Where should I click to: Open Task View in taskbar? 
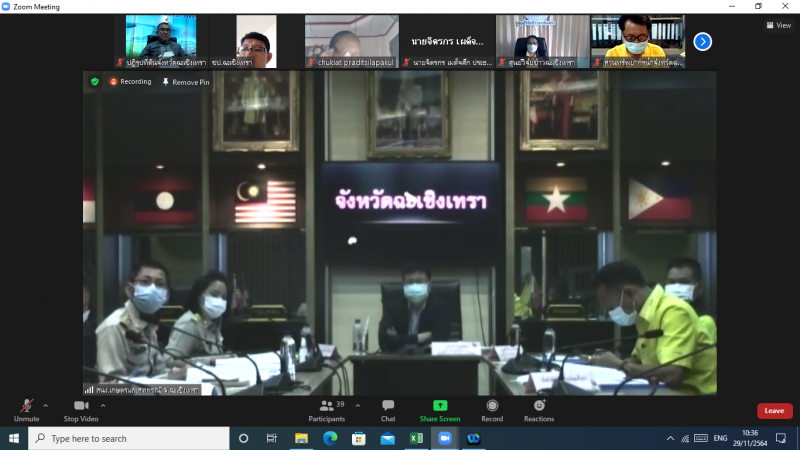[x=271, y=438]
